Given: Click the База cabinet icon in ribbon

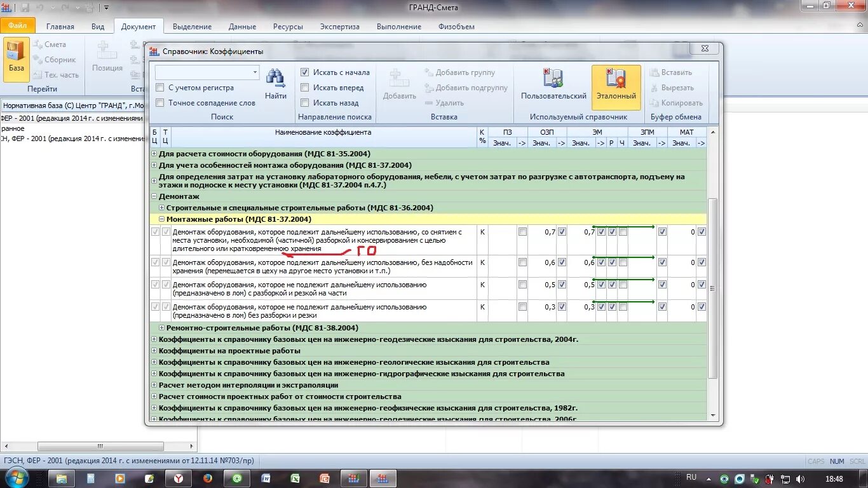Looking at the screenshot, I should [16, 51].
